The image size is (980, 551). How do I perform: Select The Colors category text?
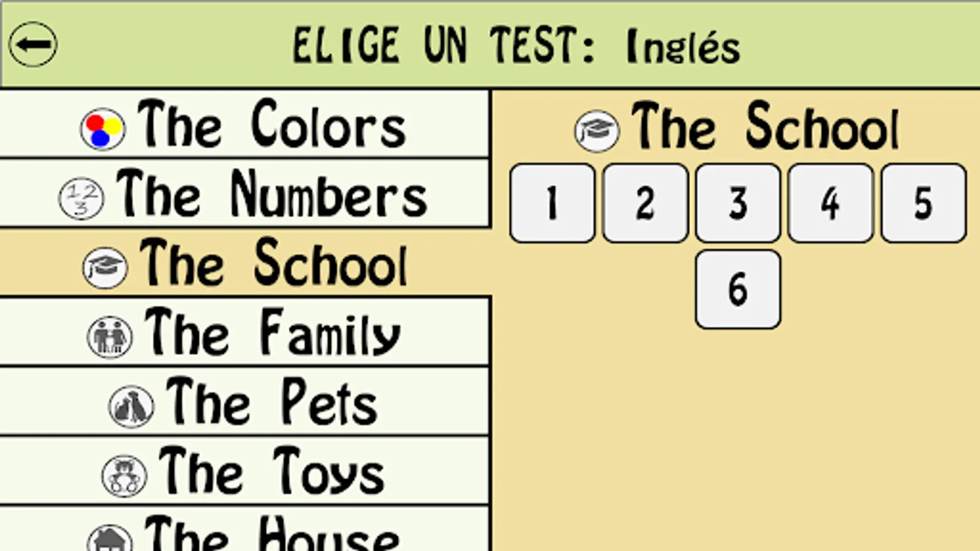click(271, 126)
